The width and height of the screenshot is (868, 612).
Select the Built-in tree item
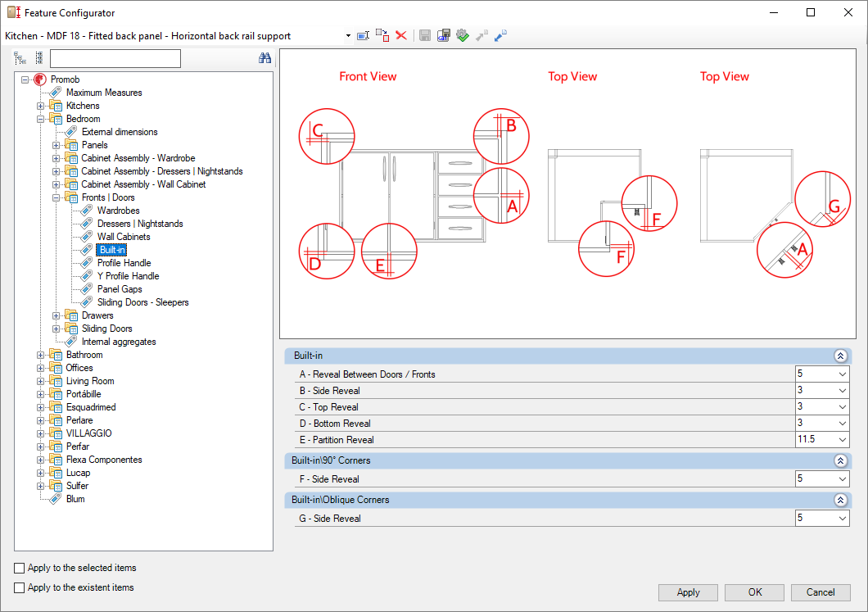[112, 250]
